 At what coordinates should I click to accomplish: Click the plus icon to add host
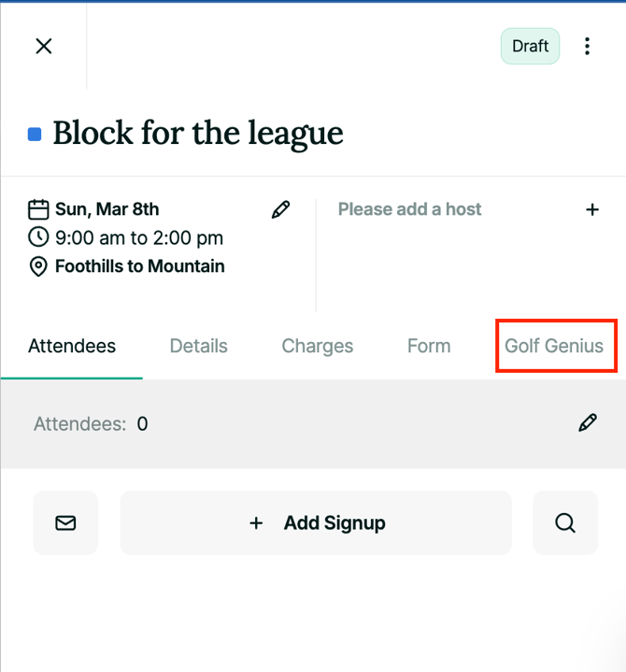coord(592,209)
